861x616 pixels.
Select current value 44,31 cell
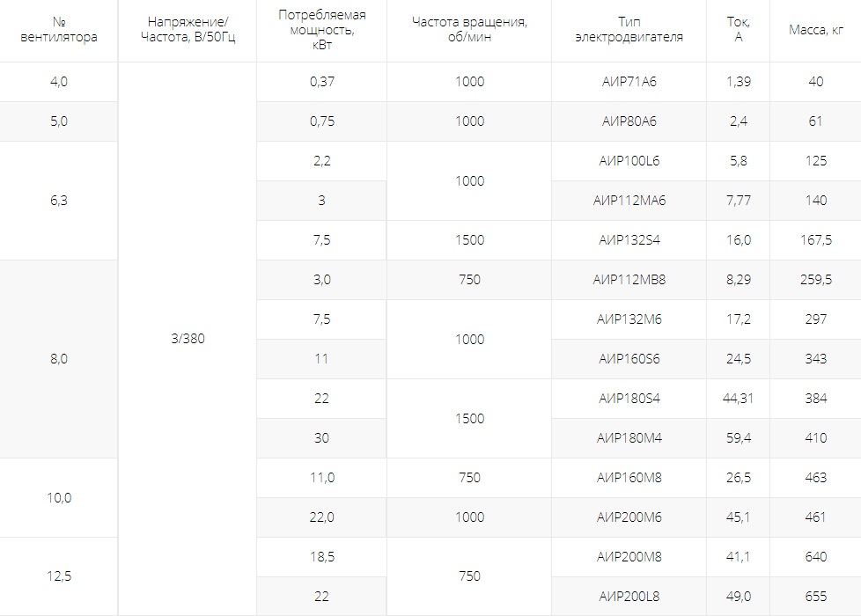pyautogui.click(x=738, y=399)
